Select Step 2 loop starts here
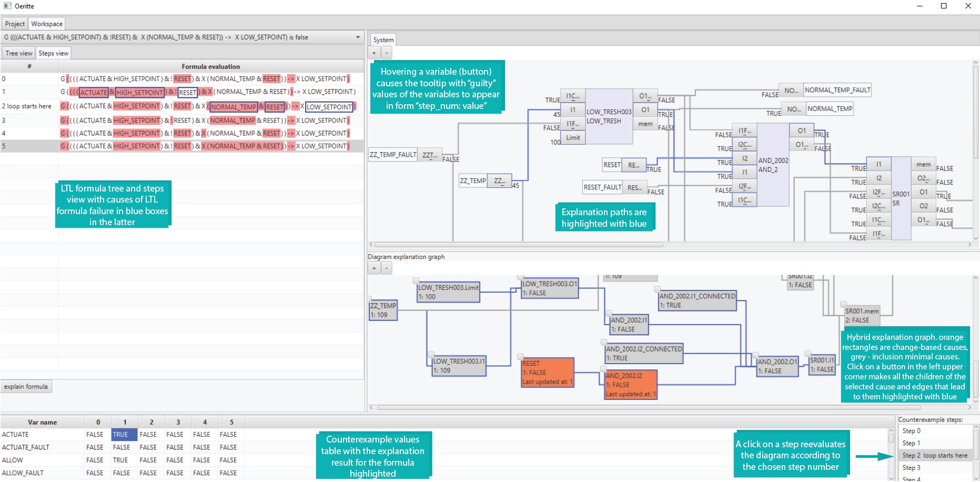Screen dimensions: 980x482 935,456
